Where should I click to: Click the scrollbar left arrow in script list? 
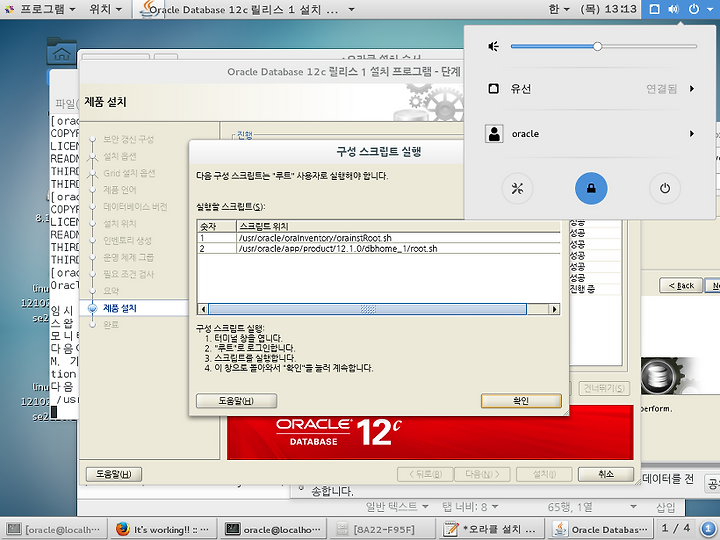coord(203,309)
